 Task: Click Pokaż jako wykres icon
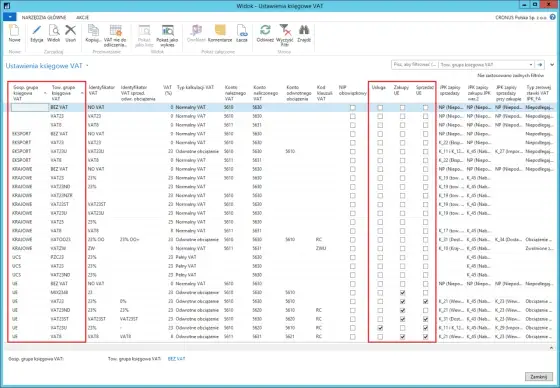[167, 31]
